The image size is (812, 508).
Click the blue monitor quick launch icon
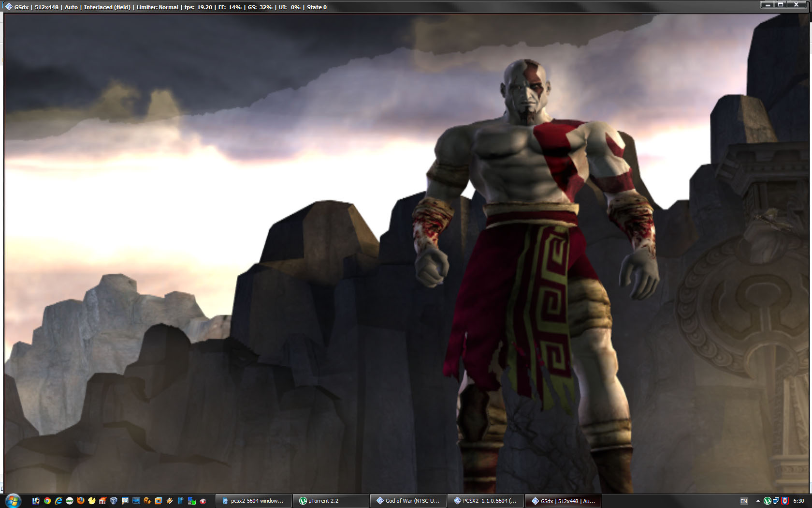[x=136, y=501]
